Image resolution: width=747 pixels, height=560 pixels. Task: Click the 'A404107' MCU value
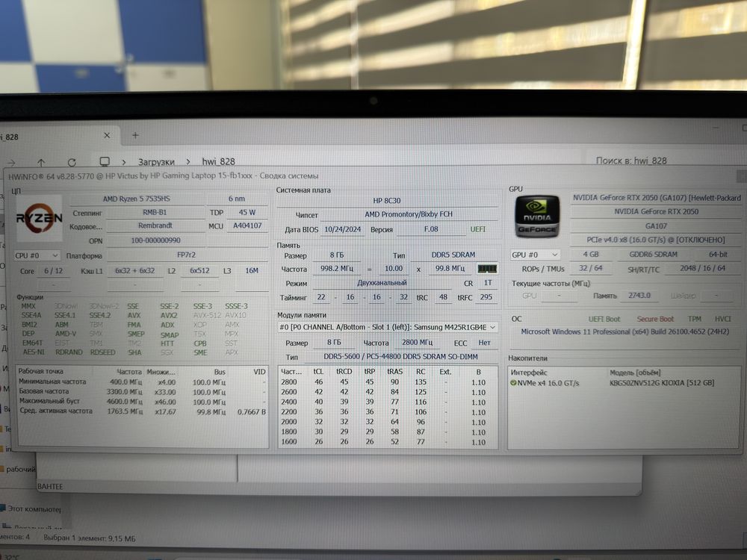pos(247,225)
